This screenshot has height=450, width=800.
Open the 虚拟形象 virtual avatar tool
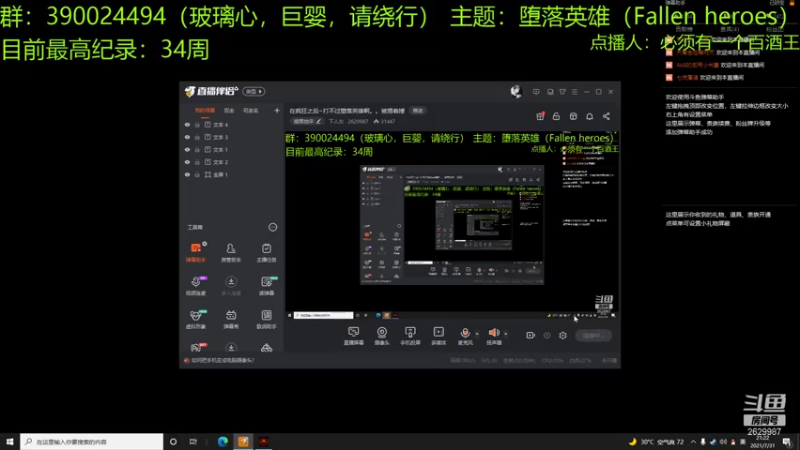(x=196, y=319)
